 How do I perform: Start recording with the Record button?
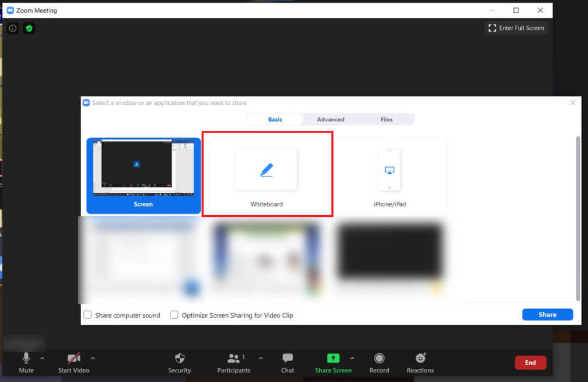[x=379, y=362]
